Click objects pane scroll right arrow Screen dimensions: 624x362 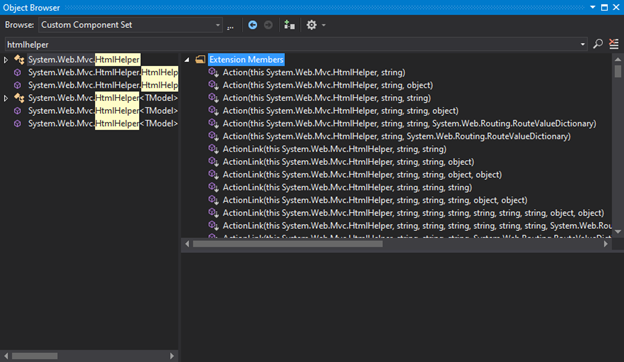point(172,356)
